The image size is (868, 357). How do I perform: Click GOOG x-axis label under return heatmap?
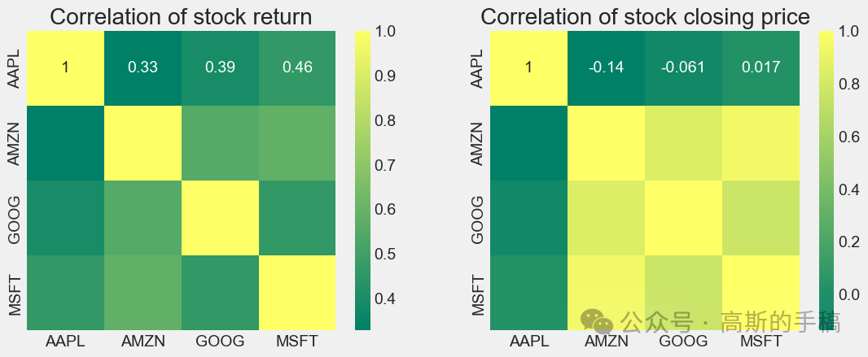tap(220, 342)
